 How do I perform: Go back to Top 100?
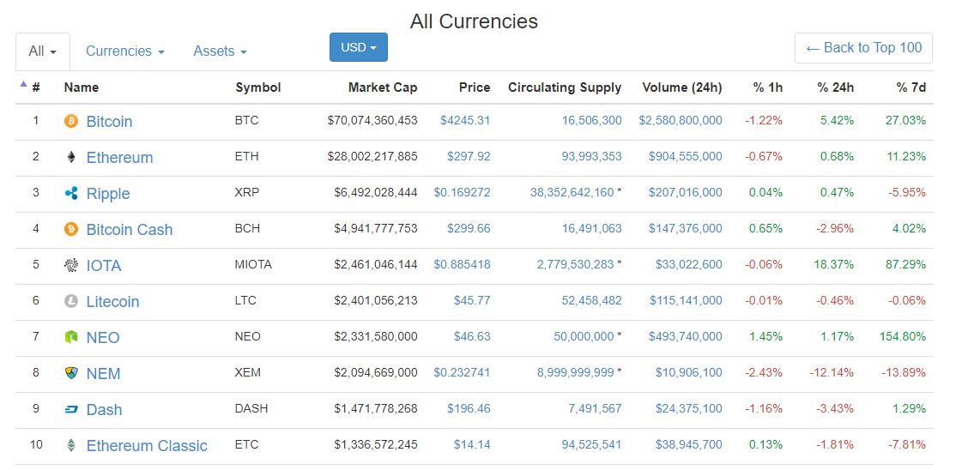863,48
